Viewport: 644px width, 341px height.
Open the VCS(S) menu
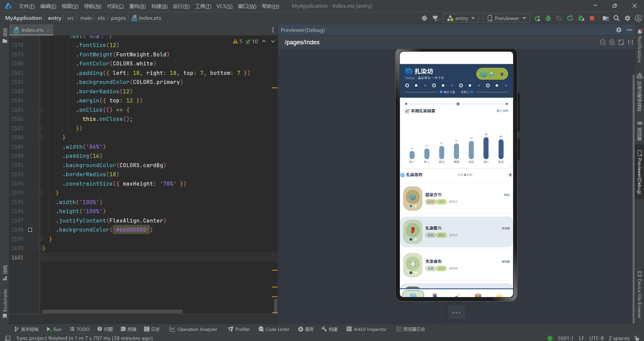pyautogui.click(x=224, y=6)
